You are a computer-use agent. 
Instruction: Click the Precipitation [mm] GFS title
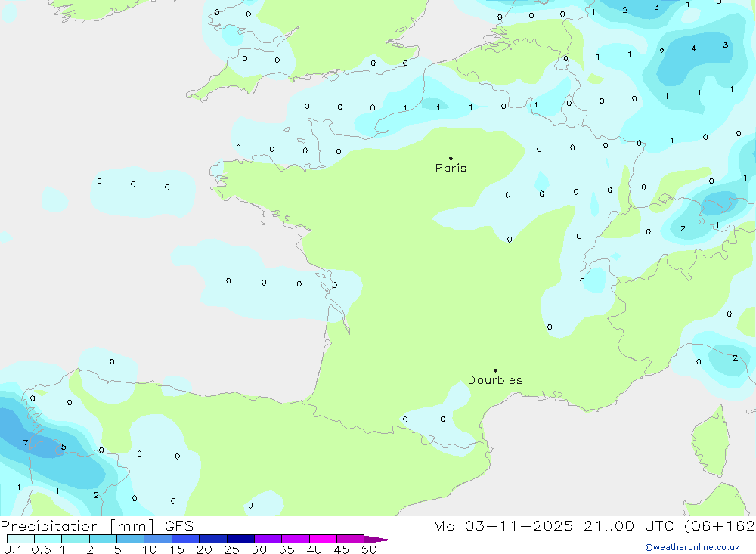pos(97,525)
